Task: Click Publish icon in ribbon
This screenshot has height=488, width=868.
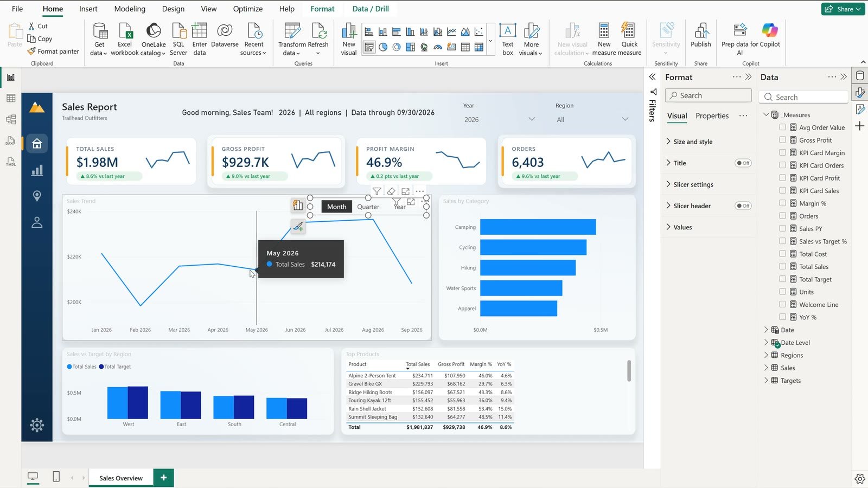Action: click(701, 30)
